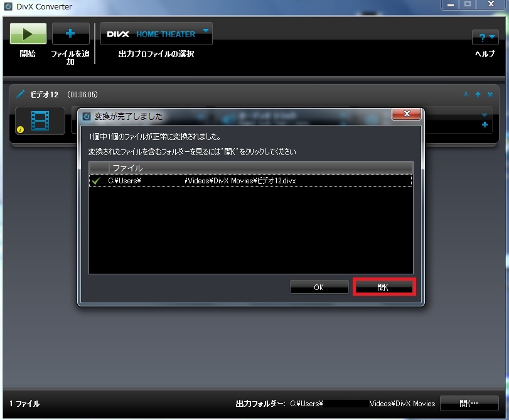Open output profile dropdown HOME THEATER
The width and height of the screenshot is (509, 420).
[156, 34]
